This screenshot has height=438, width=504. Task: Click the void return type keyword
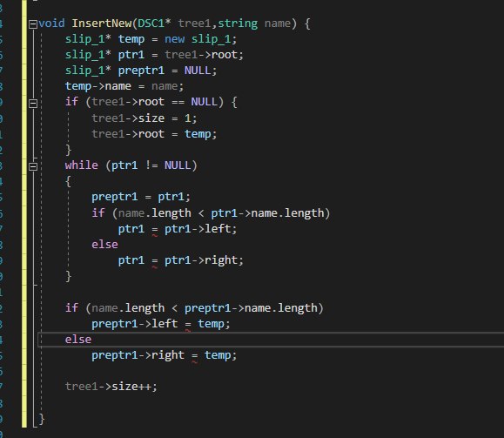(x=51, y=24)
